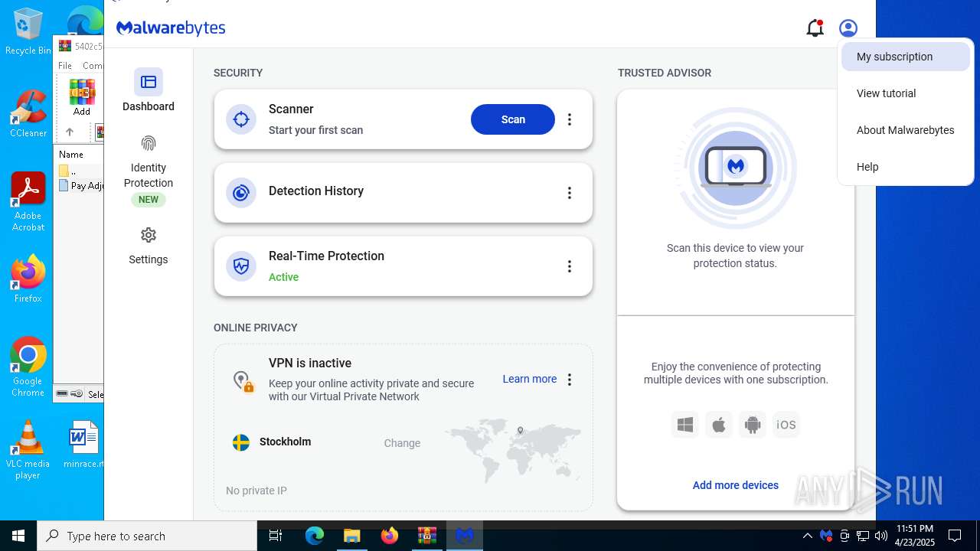Click Malwarebytes taskbar icon

(x=464, y=536)
